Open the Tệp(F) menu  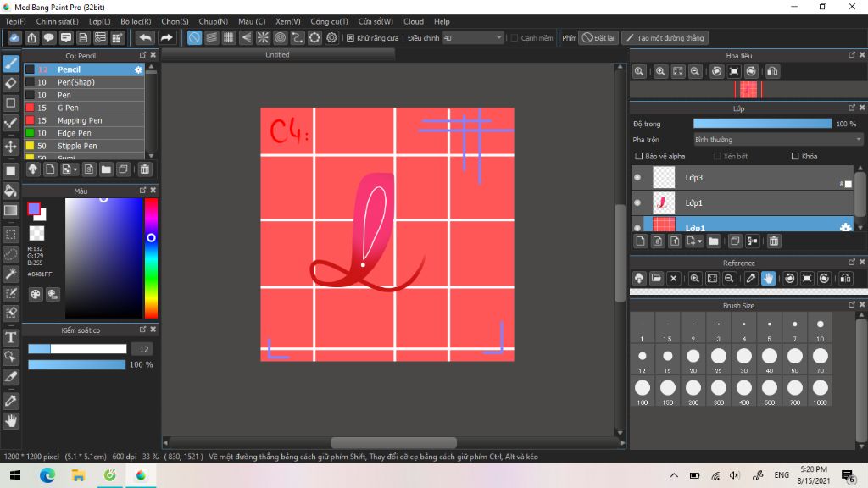pyautogui.click(x=15, y=21)
